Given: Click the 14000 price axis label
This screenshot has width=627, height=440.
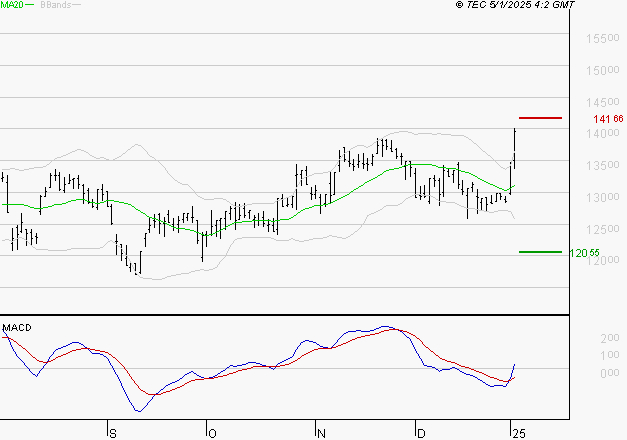Looking at the screenshot, I should point(603,133).
